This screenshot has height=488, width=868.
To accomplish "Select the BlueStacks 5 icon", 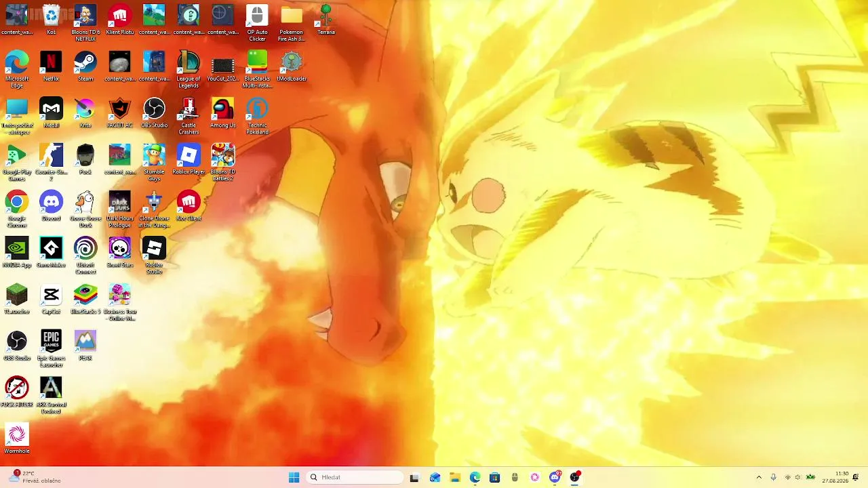I will click(85, 300).
